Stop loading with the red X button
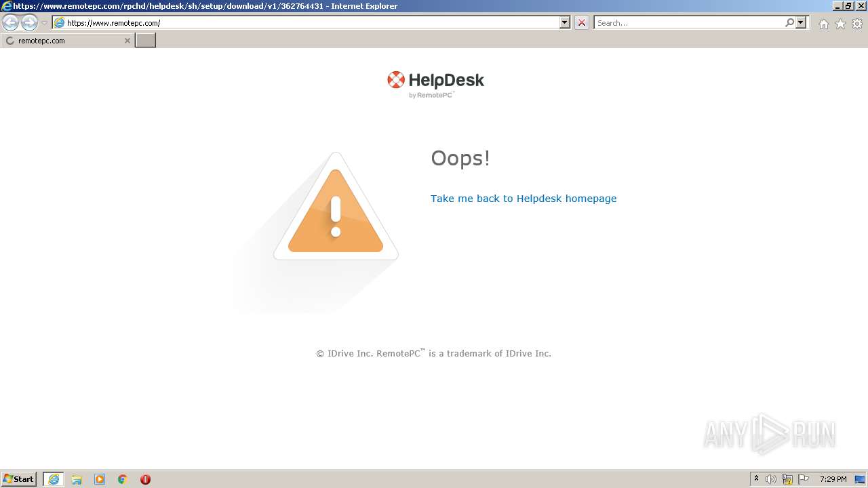 tap(582, 22)
